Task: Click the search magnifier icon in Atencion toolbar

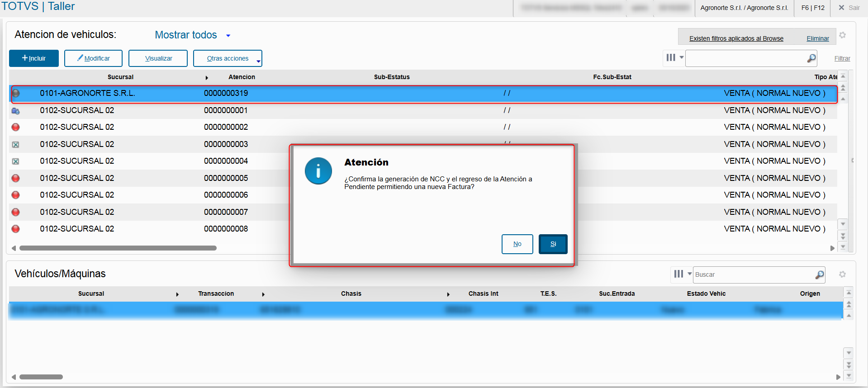Action: [811, 58]
